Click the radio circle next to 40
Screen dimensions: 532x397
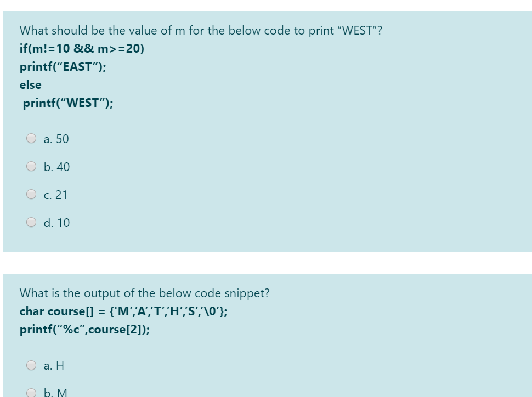click(x=32, y=167)
